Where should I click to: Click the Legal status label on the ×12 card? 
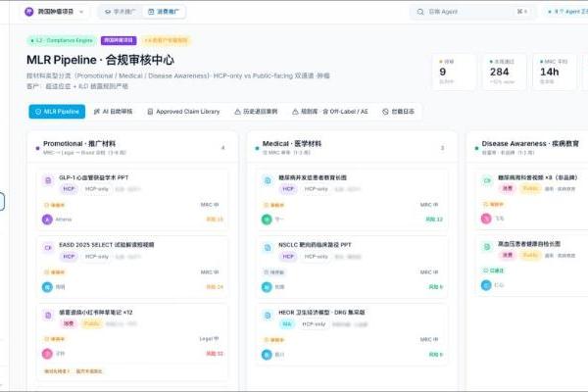tap(210, 339)
